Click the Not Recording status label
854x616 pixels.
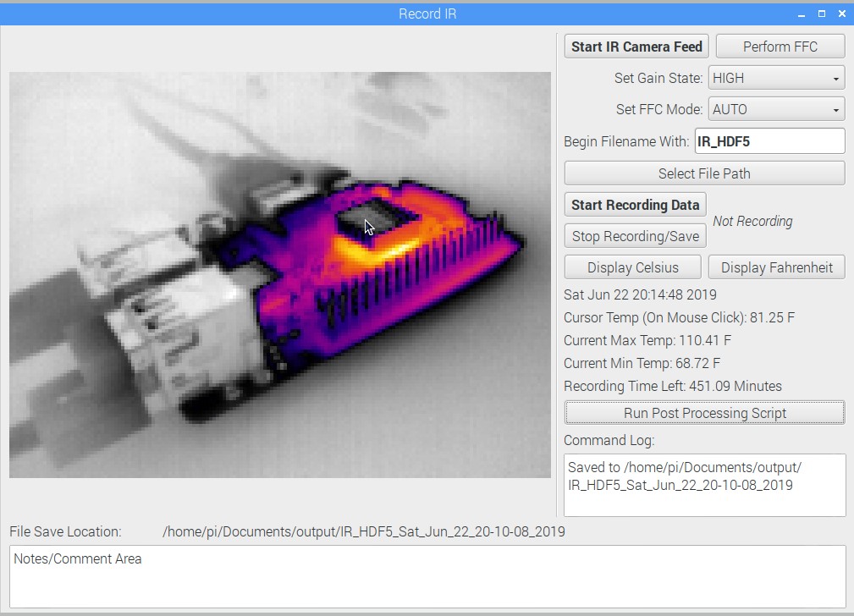click(x=752, y=221)
